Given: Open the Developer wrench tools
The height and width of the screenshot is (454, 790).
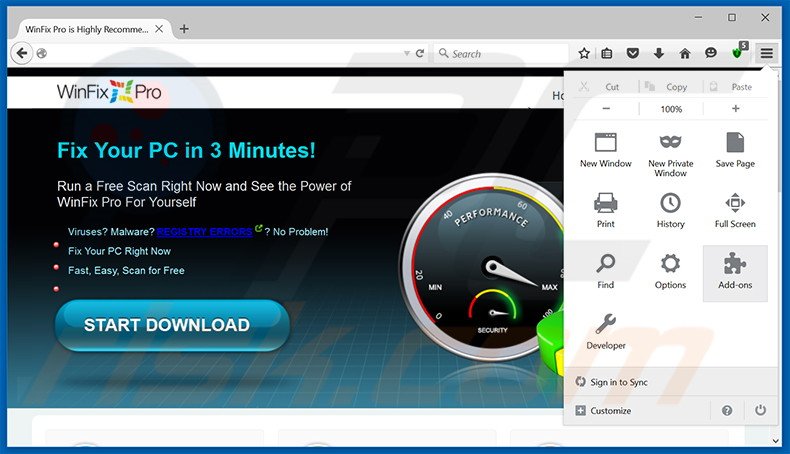Looking at the screenshot, I should [606, 333].
